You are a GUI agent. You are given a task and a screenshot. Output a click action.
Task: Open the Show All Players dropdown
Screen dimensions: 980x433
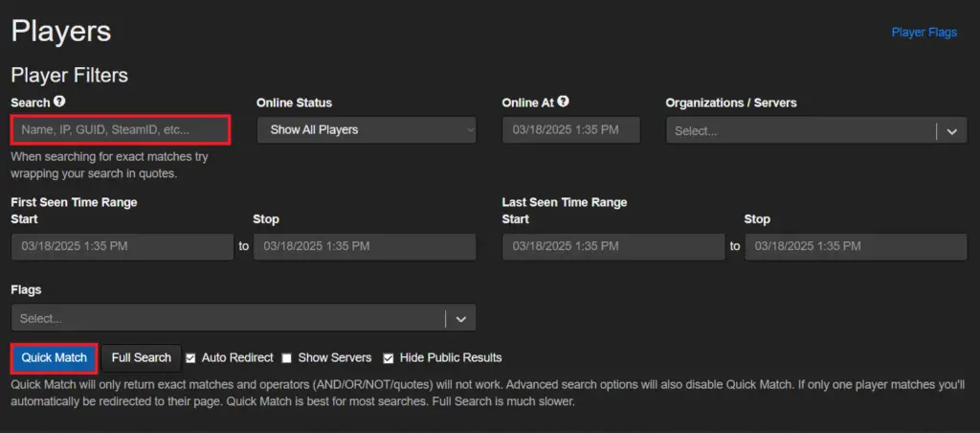click(x=367, y=130)
